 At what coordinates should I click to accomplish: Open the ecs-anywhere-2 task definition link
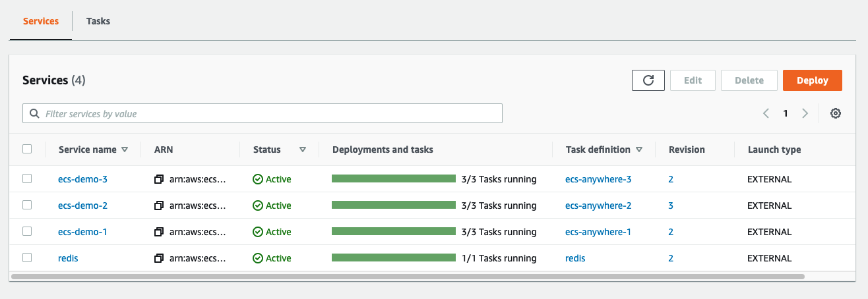[x=598, y=205]
